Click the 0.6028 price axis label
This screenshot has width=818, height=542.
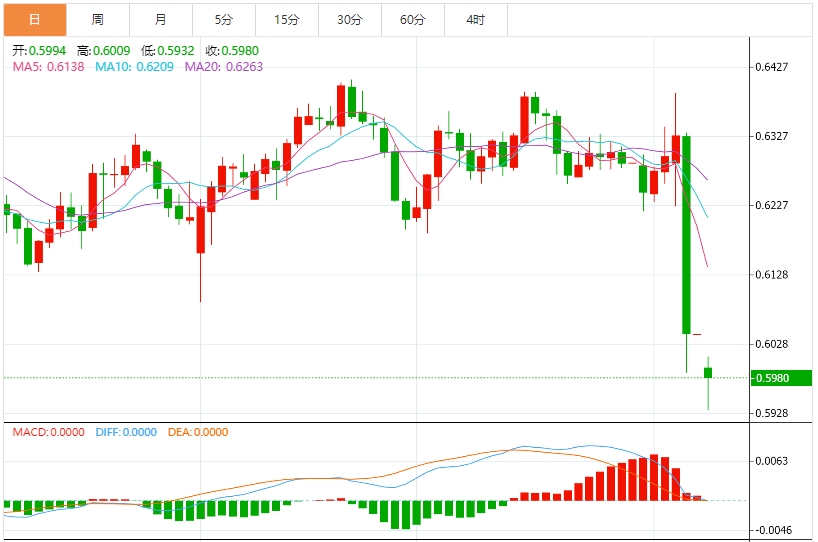(x=772, y=344)
